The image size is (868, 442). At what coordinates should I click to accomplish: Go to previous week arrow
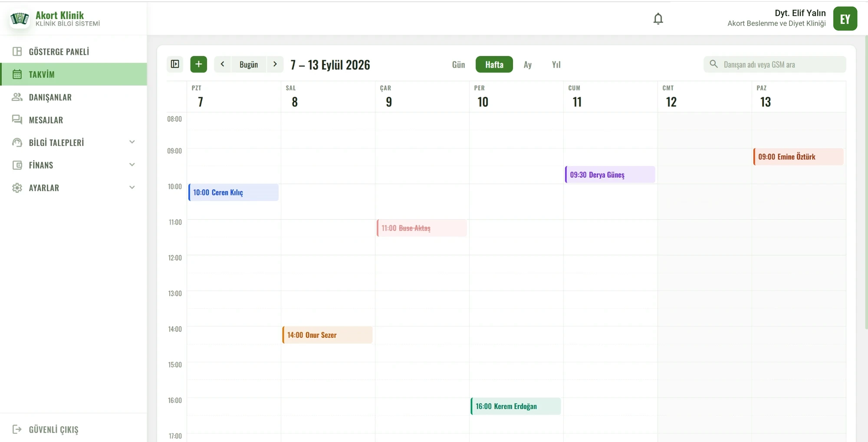tap(223, 64)
